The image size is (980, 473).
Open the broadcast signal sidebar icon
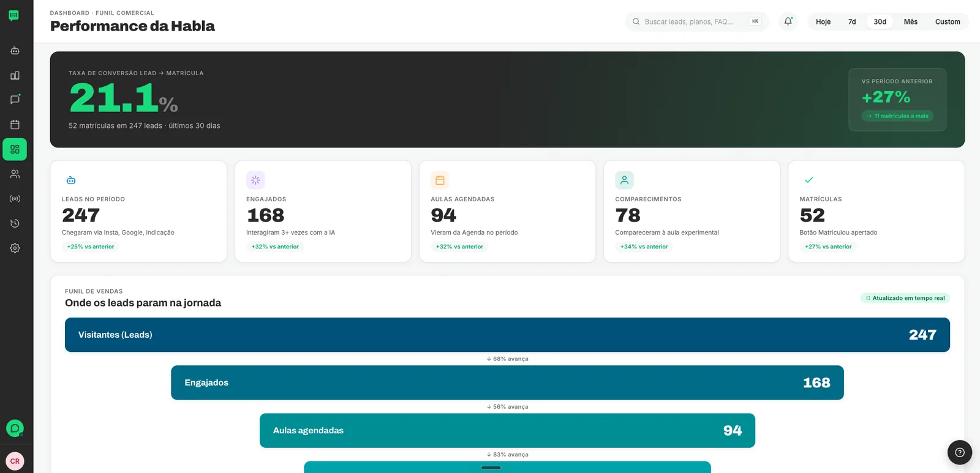point(15,199)
